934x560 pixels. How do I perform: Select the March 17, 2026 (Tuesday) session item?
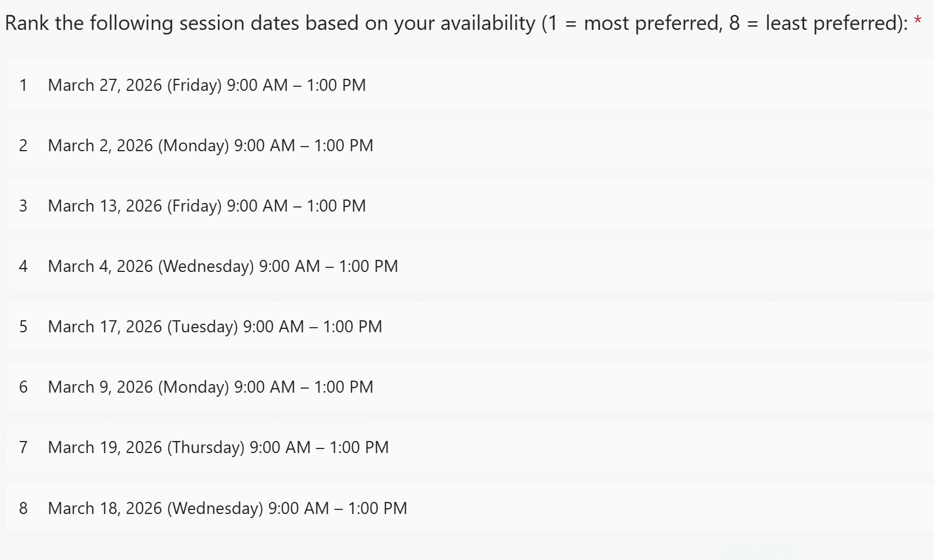pyautogui.click(x=215, y=327)
